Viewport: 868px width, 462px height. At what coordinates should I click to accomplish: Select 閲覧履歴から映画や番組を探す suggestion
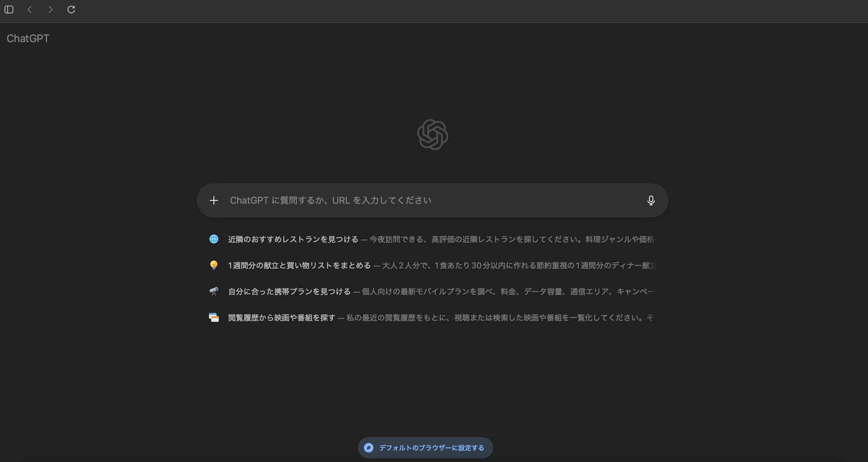282,317
